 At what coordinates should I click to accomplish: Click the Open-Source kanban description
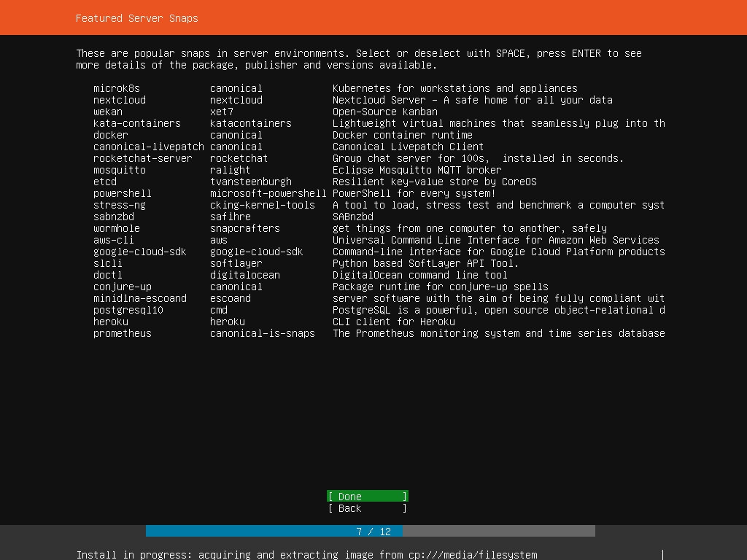pos(385,112)
